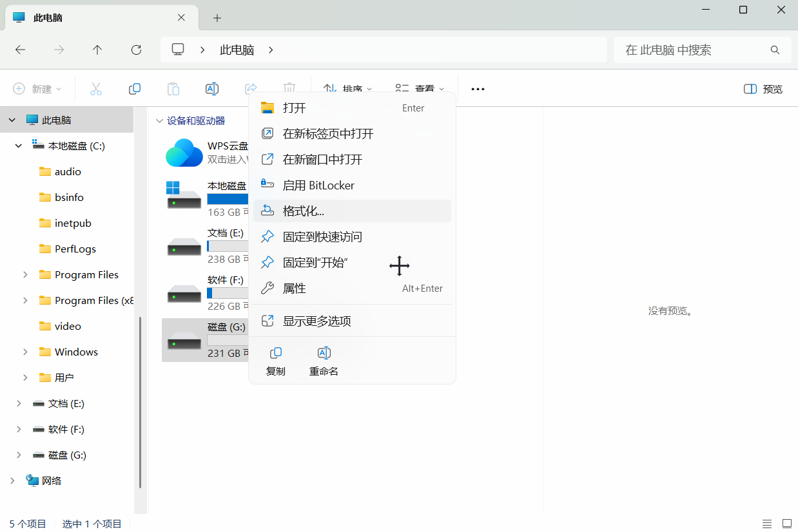Expand the Program Files folder node
The width and height of the screenshot is (798, 532).
(x=25, y=275)
